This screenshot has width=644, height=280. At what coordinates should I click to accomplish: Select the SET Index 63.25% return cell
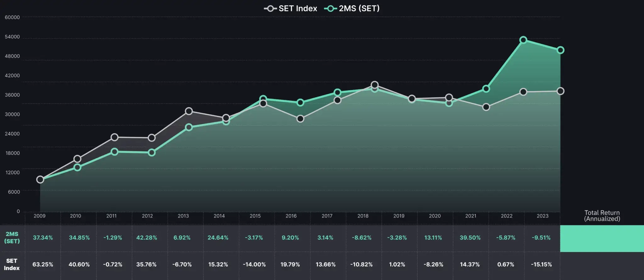pos(43,264)
